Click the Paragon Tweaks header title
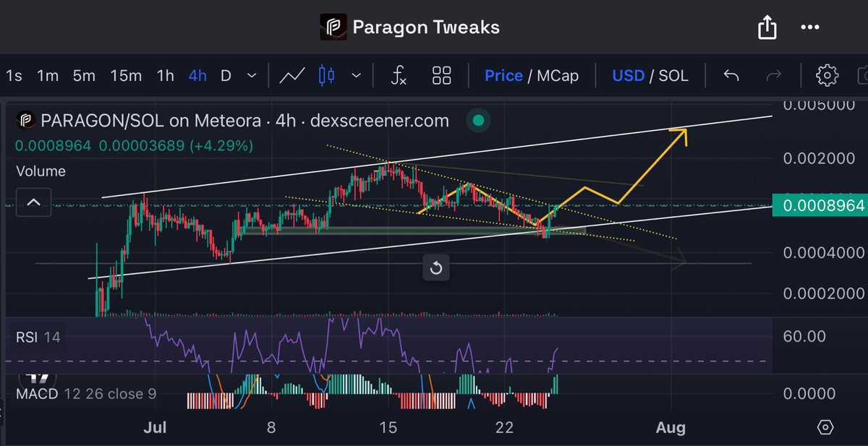This screenshot has width=868, height=446. (x=425, y=27)
